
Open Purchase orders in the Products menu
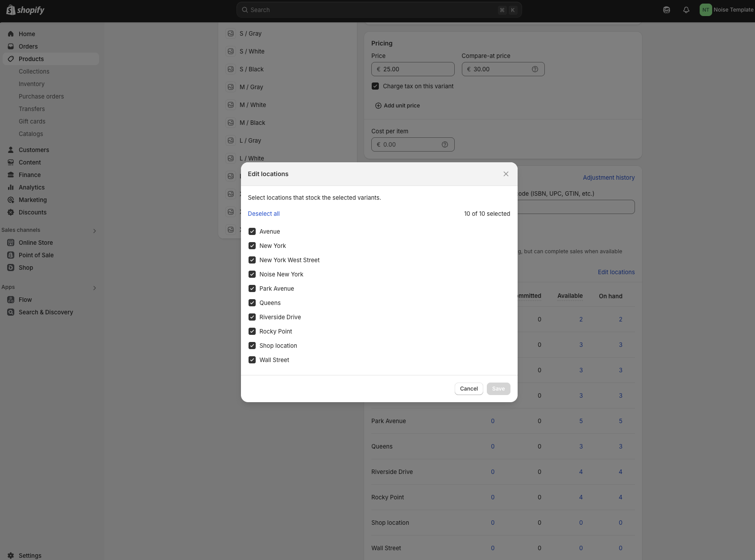(41, 96)
